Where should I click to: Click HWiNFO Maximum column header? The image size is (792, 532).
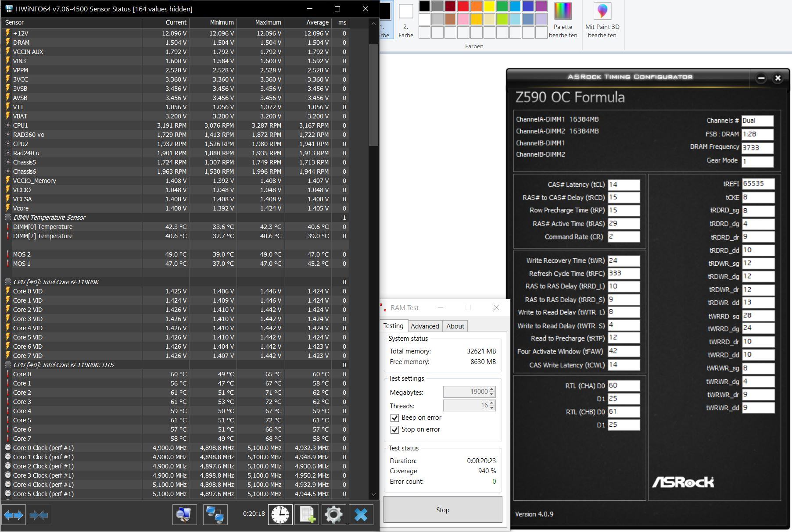coord(261,22)
